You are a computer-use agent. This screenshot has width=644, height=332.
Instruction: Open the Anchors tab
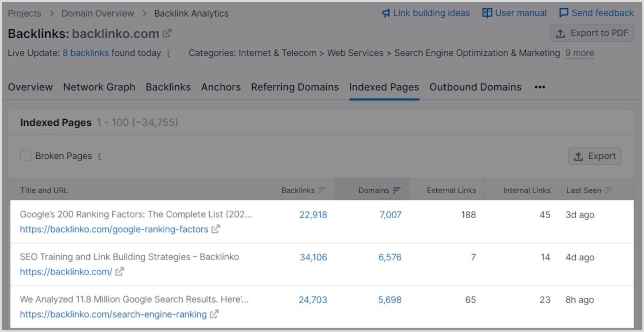tap(221, 87)
